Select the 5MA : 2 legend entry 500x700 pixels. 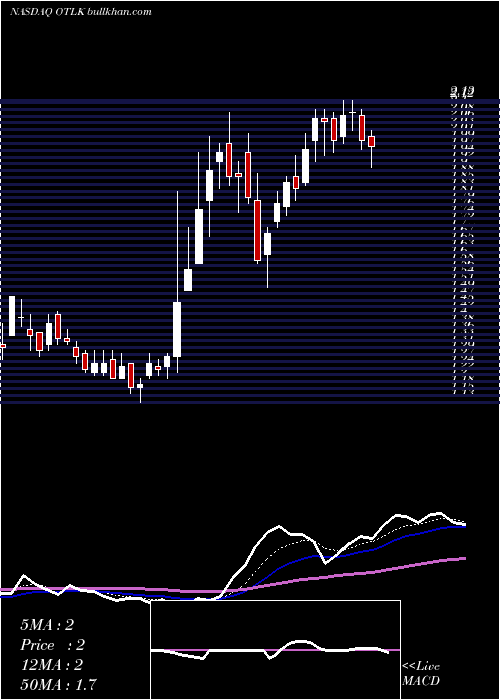coord(47,625)
